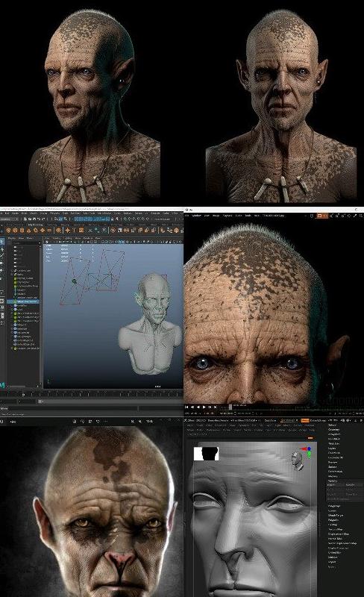Screen dimensions: 364x597
Task: Create a polygon torus from Maya shelf
Action: (35, 230)
